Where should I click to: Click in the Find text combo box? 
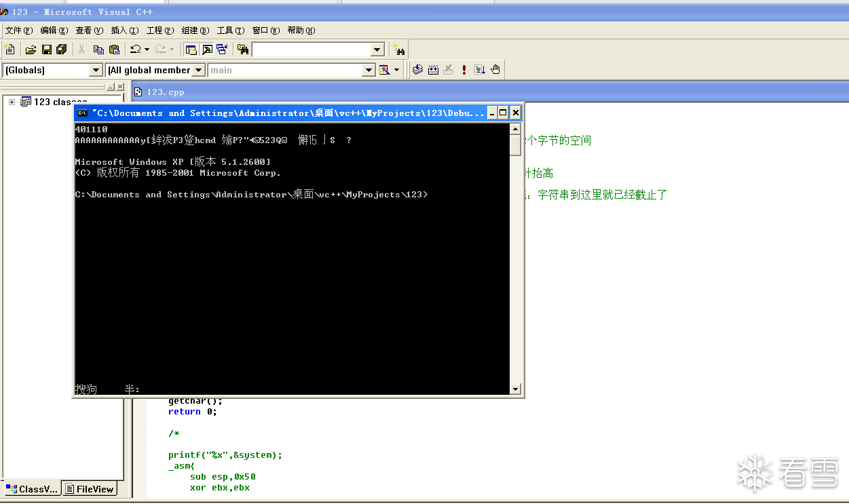(312, 50)
